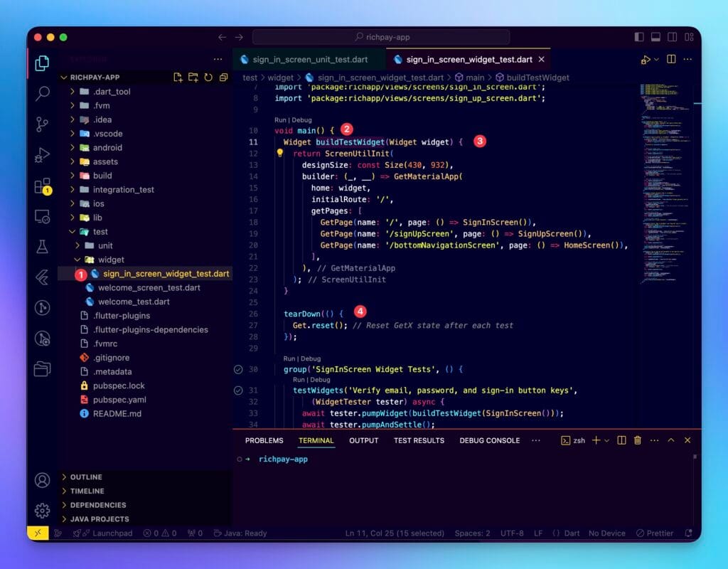
Task: Kill terminal with trash icon
Action: pyautogui.click(x=638, y=440)
